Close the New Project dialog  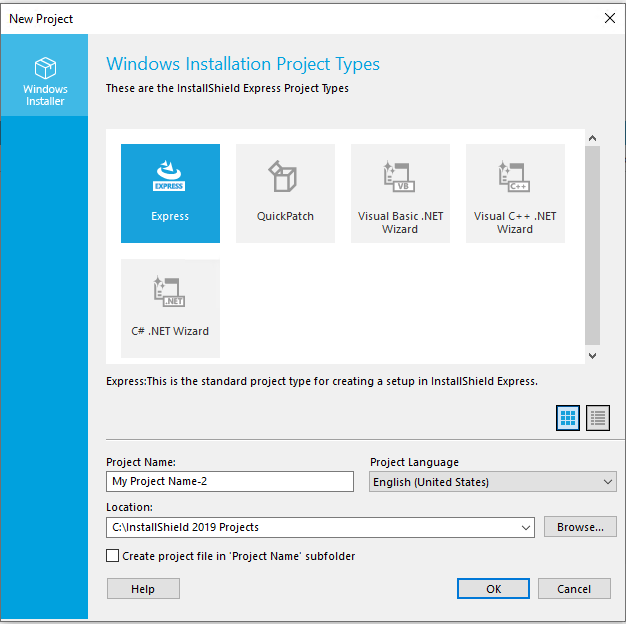610,18
